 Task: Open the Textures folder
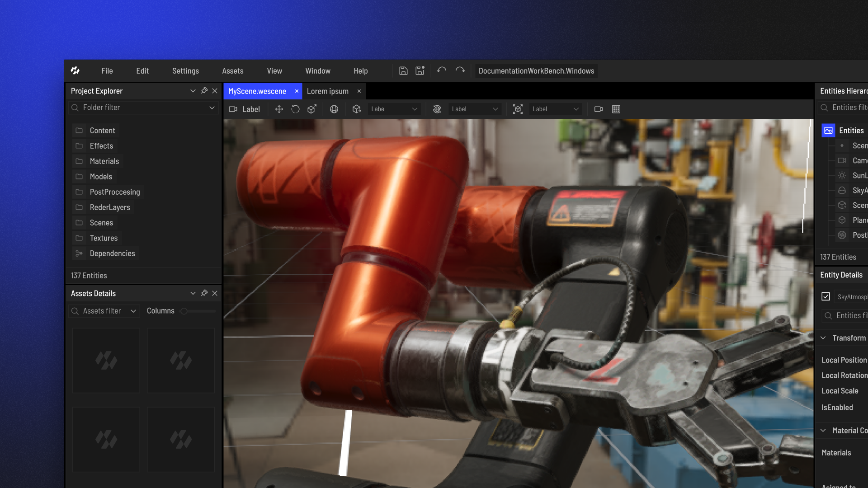(96, 238)
